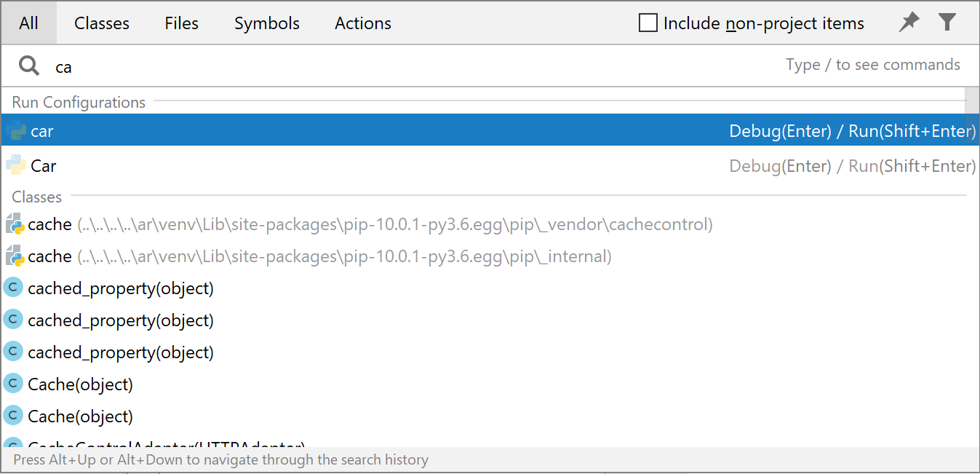Switch to the Files tab
980x474 pixels.
pos(182,23)
